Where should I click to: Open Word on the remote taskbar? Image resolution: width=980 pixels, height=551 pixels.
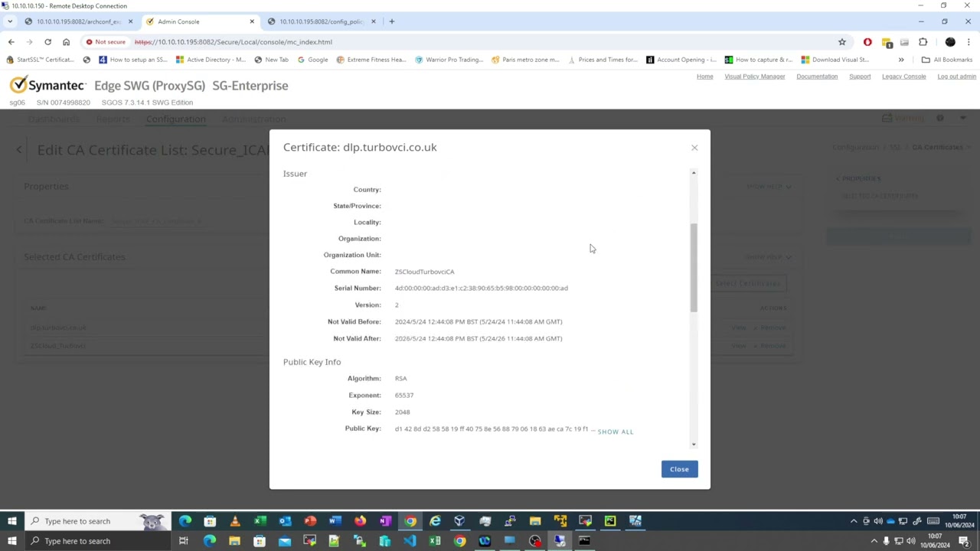point(335,521)
